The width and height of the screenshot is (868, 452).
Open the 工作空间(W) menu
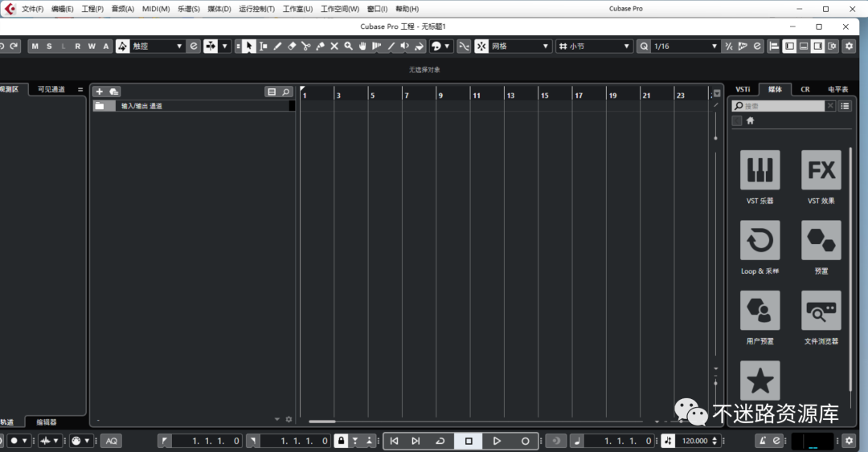(x=340, y=9)
